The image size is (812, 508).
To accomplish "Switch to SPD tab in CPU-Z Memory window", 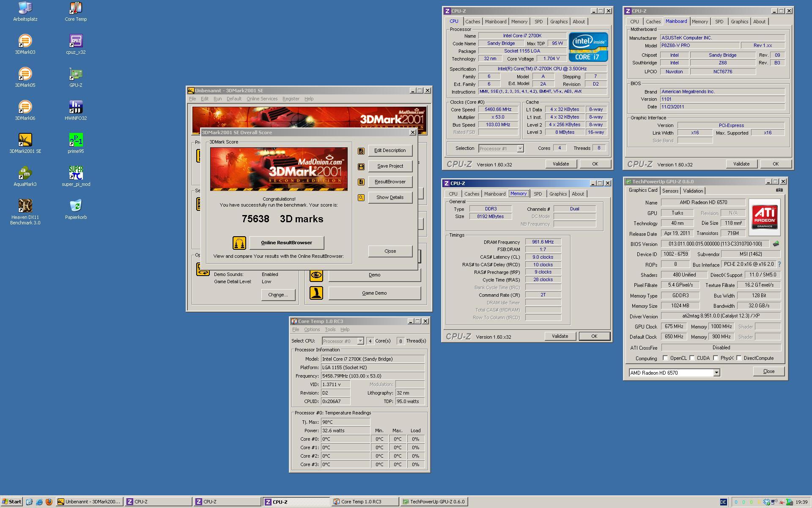I will tap(538, 194).
